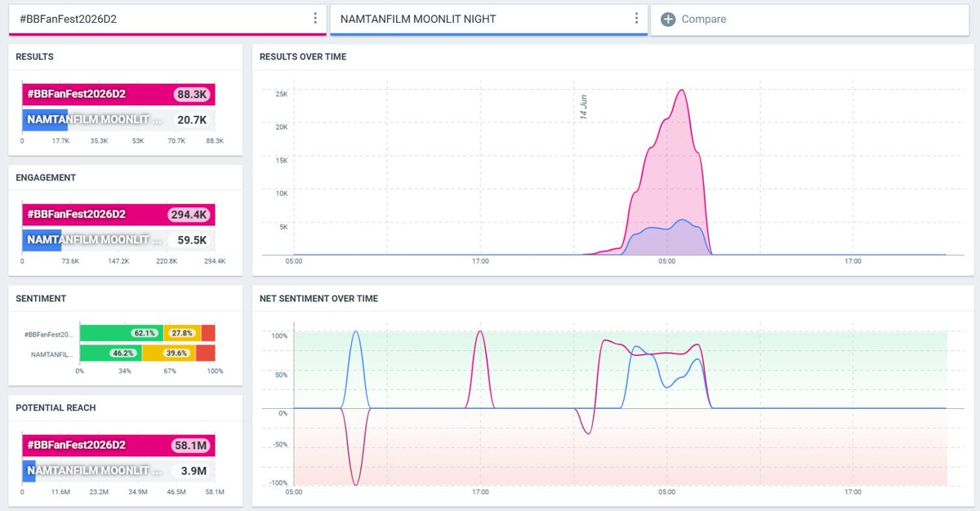Open options menu for #BBFanFest2026D2 query
The image size is (980, 511).
coord(315,19)
